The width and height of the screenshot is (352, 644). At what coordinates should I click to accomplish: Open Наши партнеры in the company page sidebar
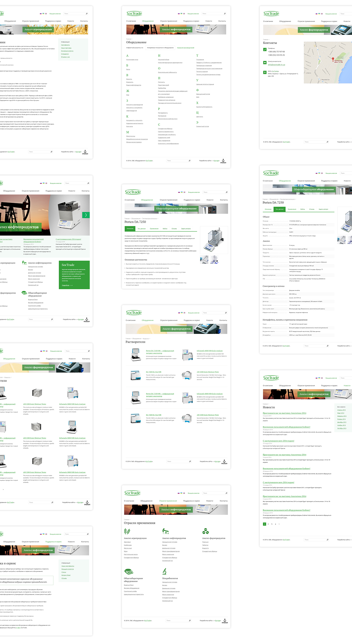pos(66,48)
